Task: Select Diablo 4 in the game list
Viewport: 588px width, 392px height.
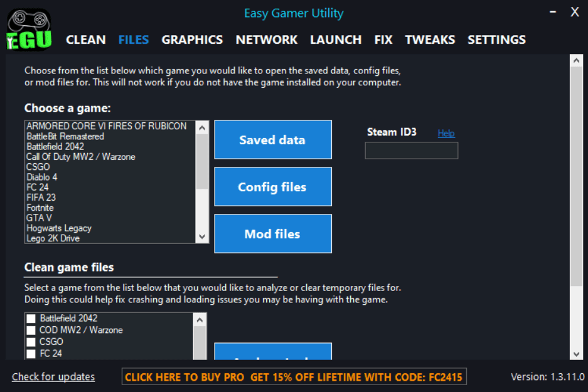Action: tap(110, 177)
